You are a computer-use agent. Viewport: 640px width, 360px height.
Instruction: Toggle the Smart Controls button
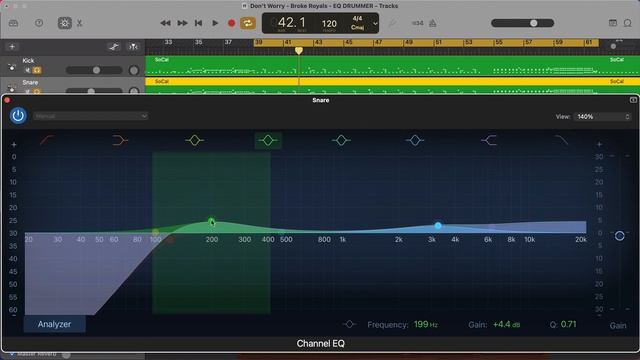64,23
